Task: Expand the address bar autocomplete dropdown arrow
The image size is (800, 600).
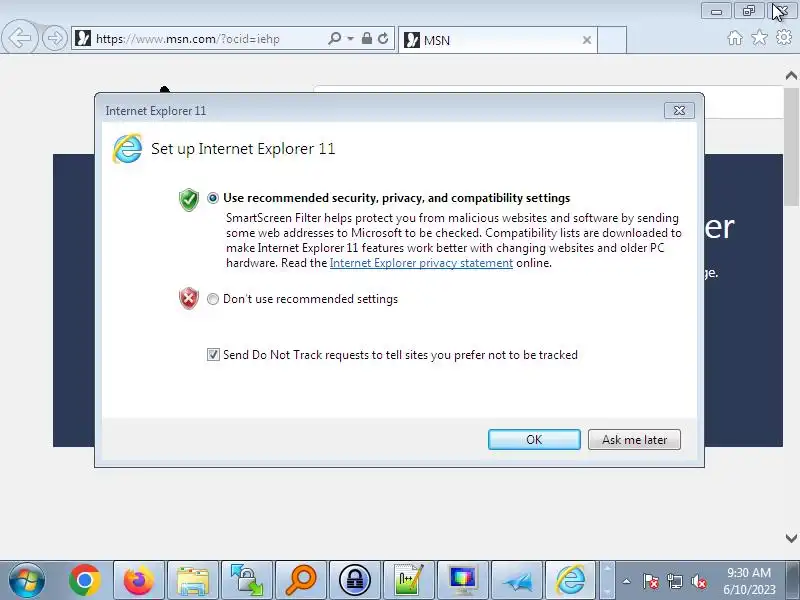Action: point(351,38)
